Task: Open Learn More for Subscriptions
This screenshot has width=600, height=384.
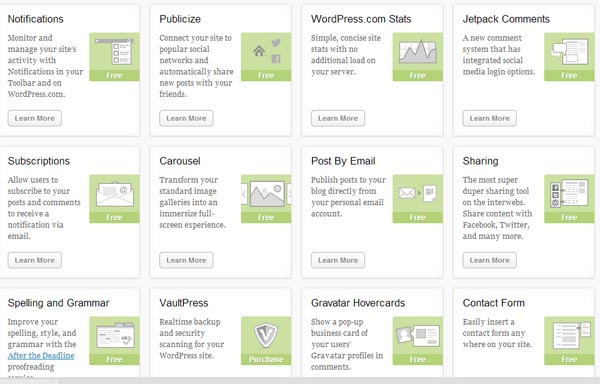Action: pos(34,260)
